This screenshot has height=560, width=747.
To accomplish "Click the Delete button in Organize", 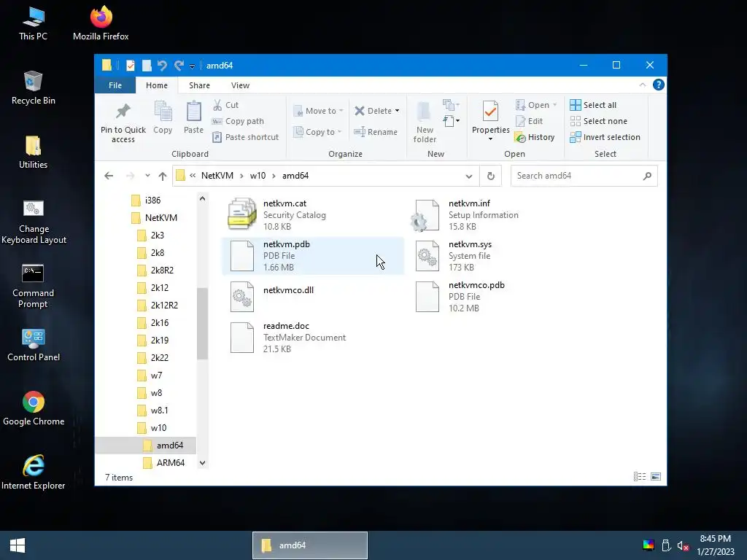I will (x=373, y=111).
